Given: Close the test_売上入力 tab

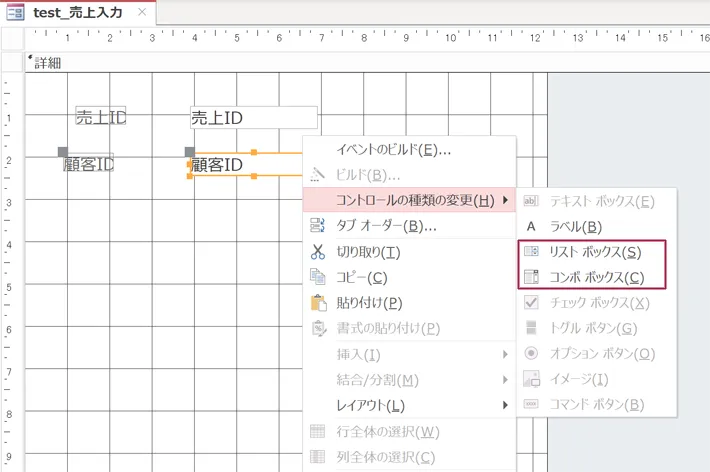Looking at the screenshot, I should point(142,13).
